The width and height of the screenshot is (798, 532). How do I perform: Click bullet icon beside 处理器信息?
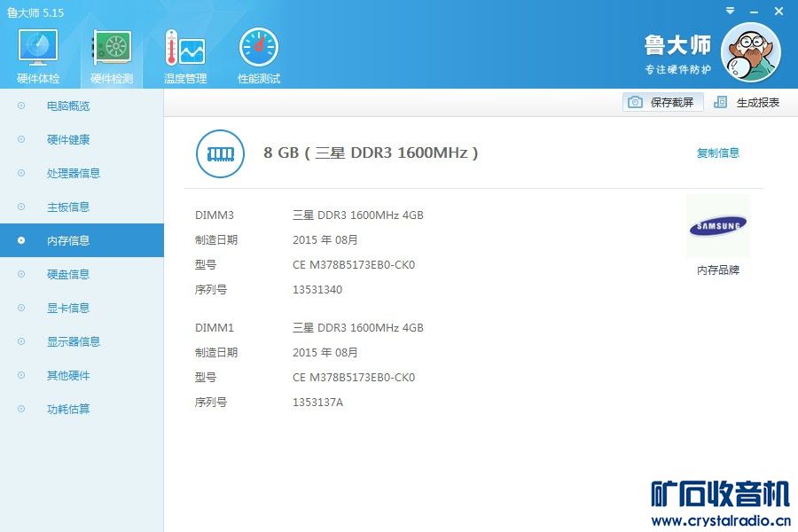(21, 173)
